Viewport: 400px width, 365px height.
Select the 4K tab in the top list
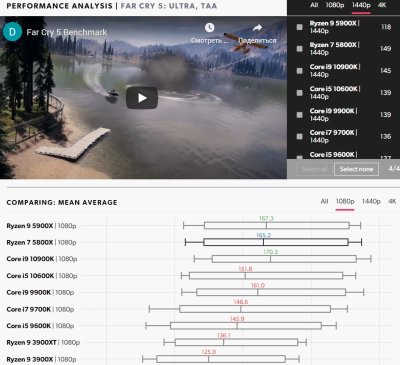click(382, 5)
